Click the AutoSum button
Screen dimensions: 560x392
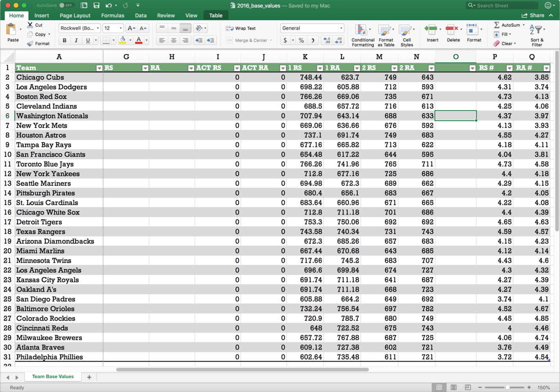coord(507,25)
